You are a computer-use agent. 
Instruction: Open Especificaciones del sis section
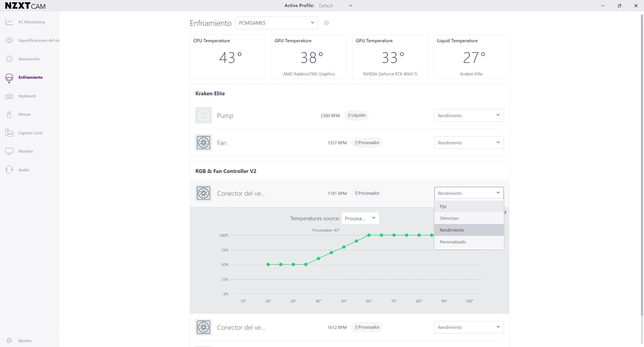(x=39, y=40)
